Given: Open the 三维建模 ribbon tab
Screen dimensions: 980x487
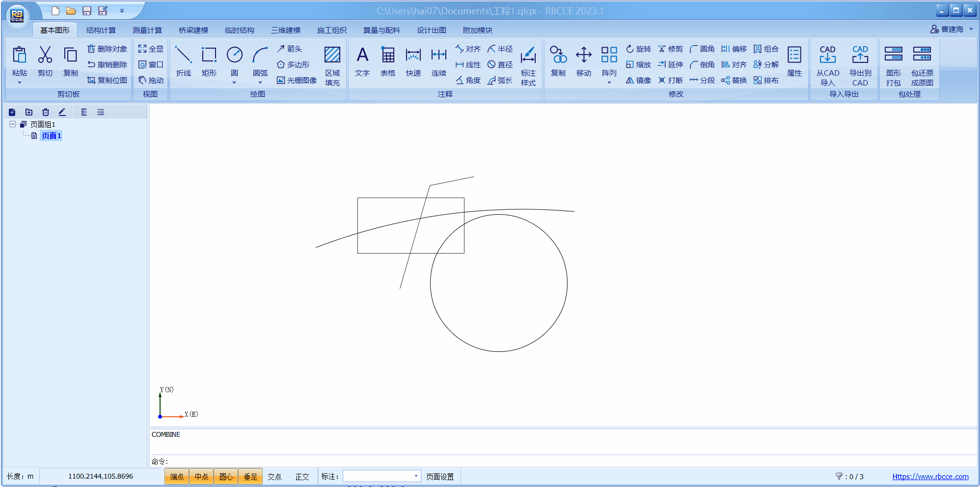Looking at the screenshot, I should coord(285,30).
